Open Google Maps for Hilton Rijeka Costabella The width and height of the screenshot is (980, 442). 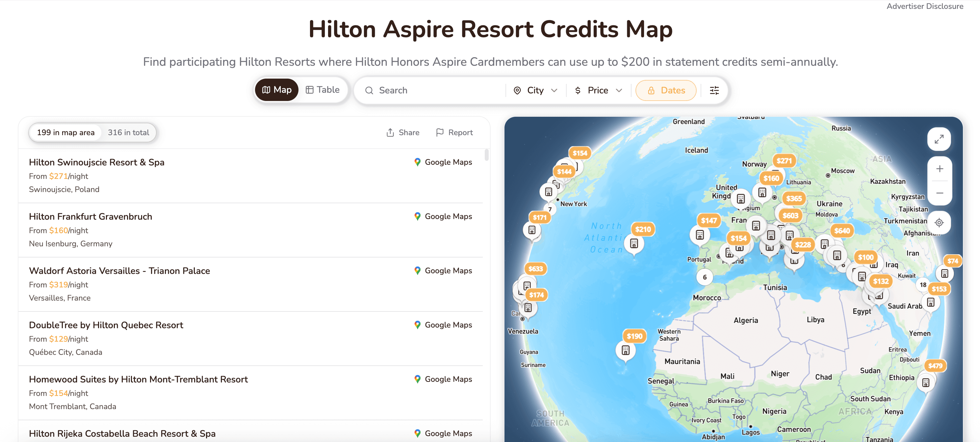[443, 434]
